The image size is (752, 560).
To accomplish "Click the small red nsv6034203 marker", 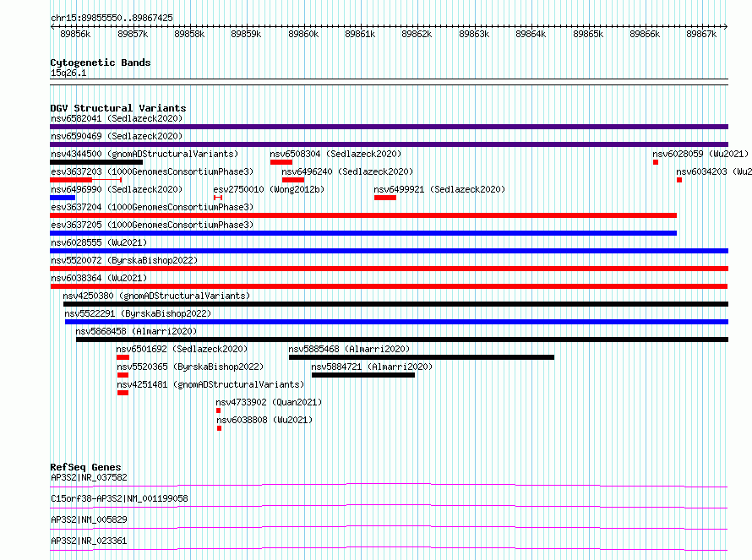I will click(x=679, y=180).
